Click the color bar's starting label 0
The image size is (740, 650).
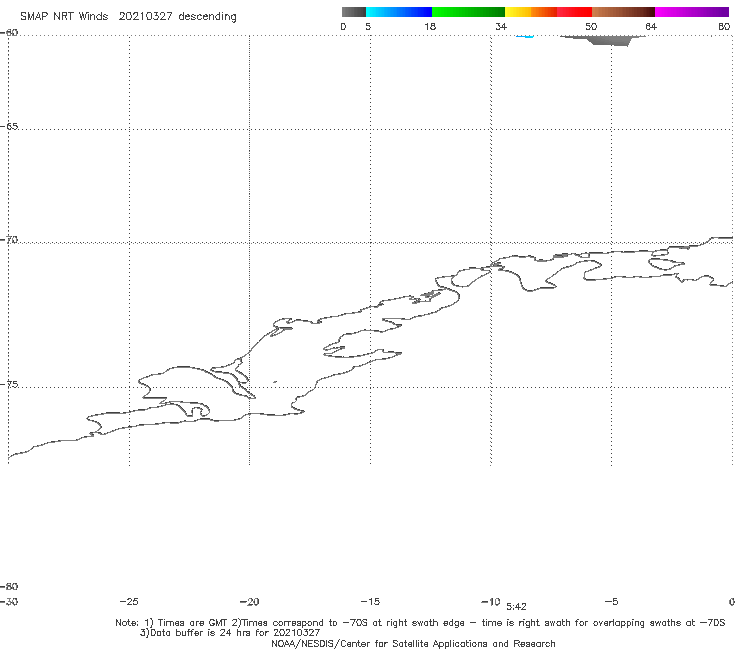(x=343, y=26)
